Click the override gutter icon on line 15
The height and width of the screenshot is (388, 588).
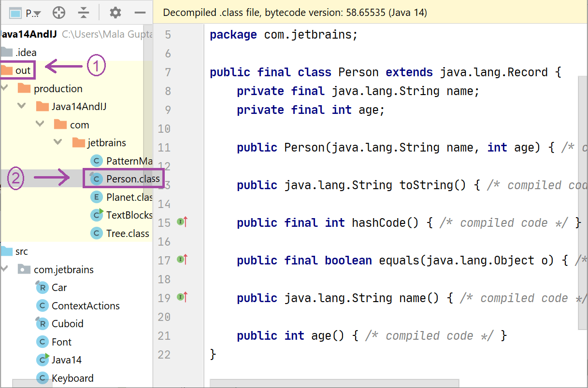point(182,222)
